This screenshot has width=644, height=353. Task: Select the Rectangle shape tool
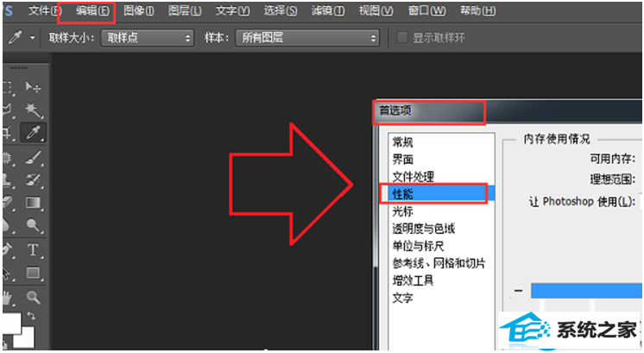pos(33,273)
